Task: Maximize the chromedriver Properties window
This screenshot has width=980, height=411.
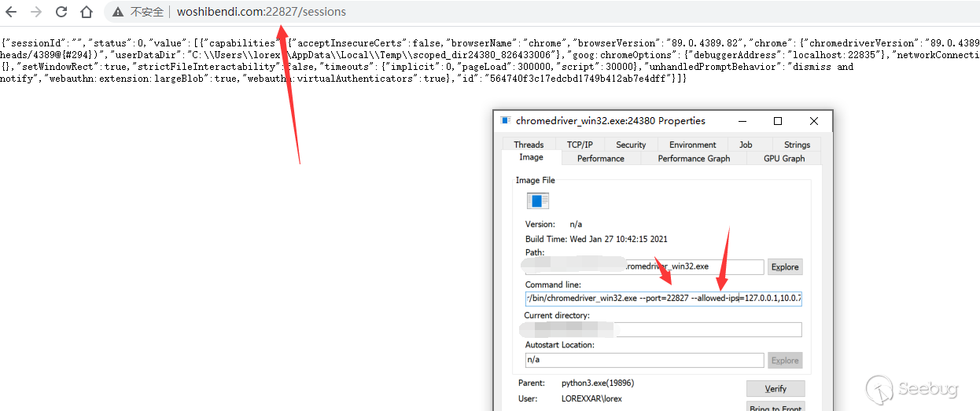Action: [x=778, y=121]
